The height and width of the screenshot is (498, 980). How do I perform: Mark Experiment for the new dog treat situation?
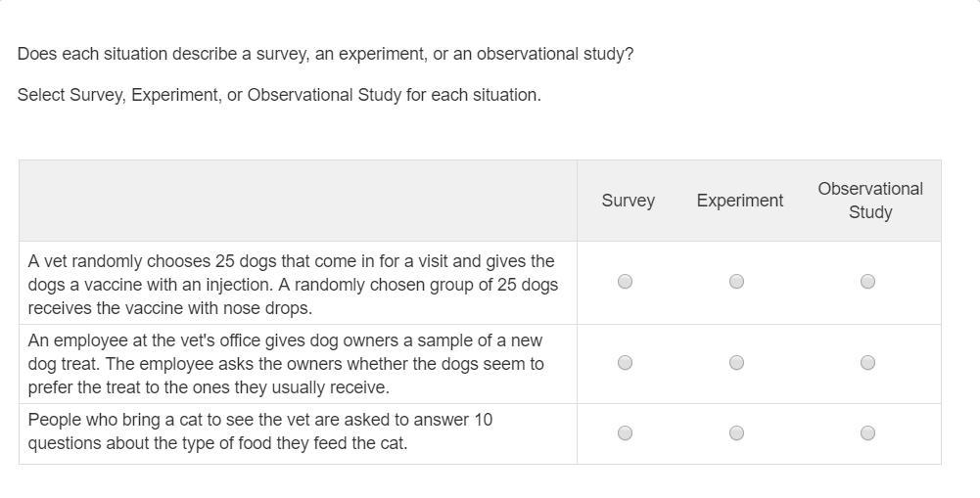[736, 363]
